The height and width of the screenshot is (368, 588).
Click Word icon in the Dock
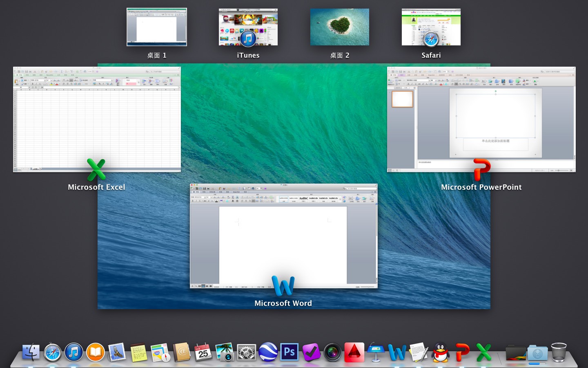pos(397,352)
